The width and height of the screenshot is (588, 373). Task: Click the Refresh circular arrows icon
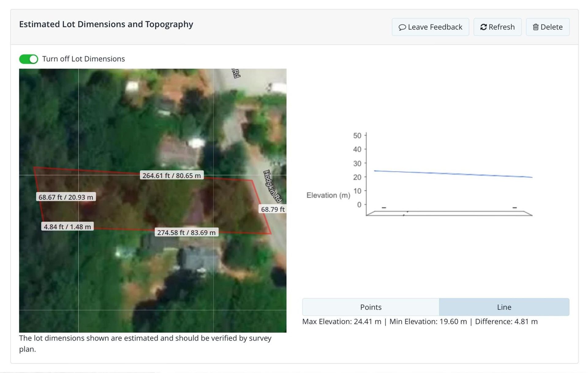coord(483,27)
